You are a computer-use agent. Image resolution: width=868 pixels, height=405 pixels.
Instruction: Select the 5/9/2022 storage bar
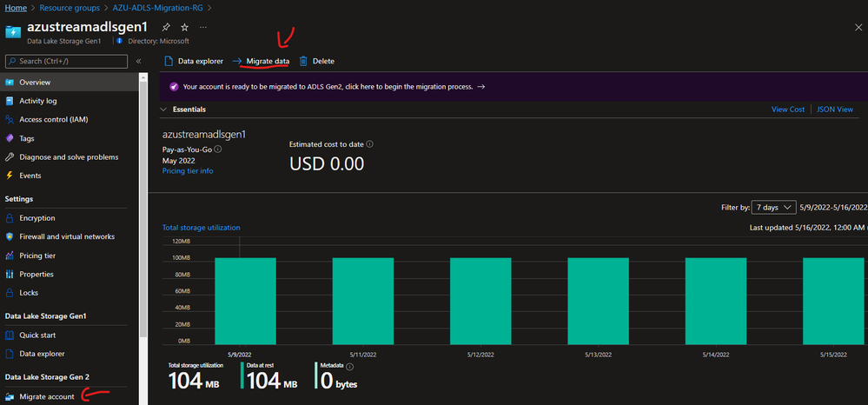click(x=245, y=301)
